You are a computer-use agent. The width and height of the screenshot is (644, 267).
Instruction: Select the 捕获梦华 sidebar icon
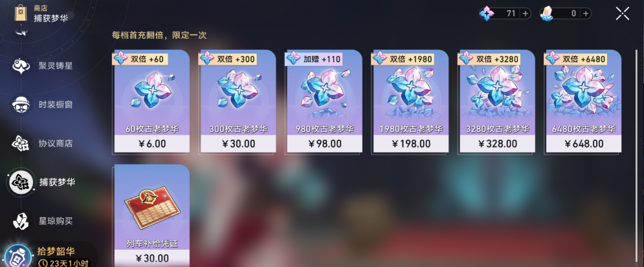[x=21, y=182]
